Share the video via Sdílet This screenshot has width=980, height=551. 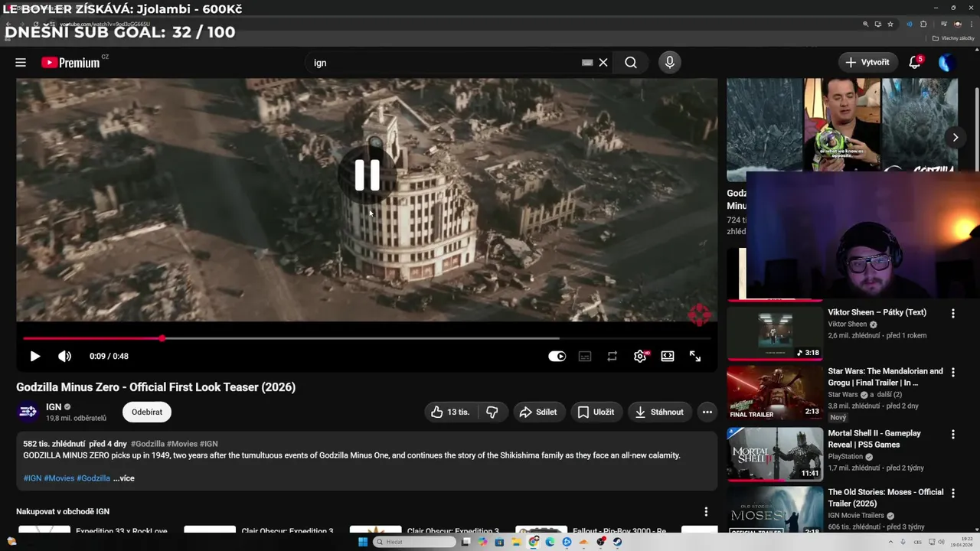click(x=538, y=412)
